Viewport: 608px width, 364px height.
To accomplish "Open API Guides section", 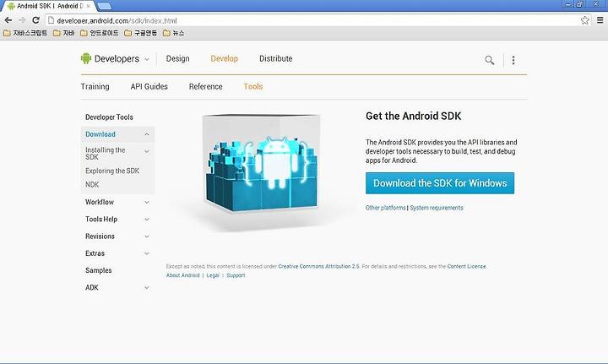I will coord(149,86).
